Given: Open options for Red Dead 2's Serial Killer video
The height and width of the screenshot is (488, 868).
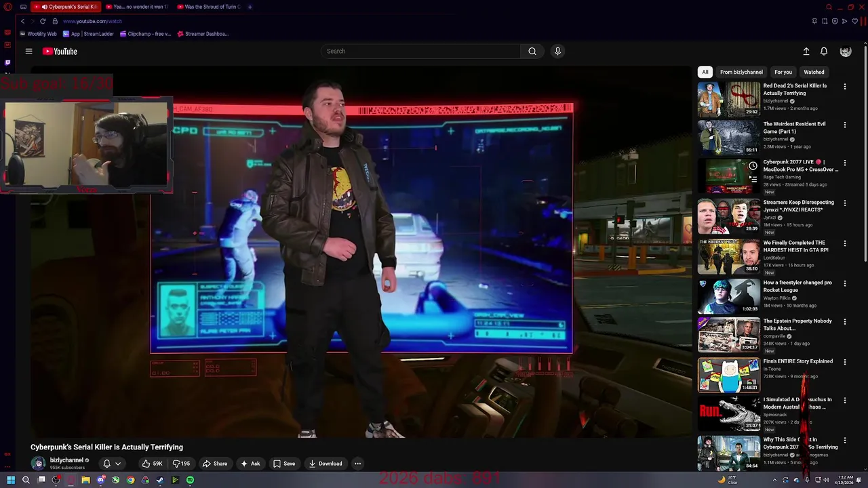Looking at the screenshot, I should [845, 87].
